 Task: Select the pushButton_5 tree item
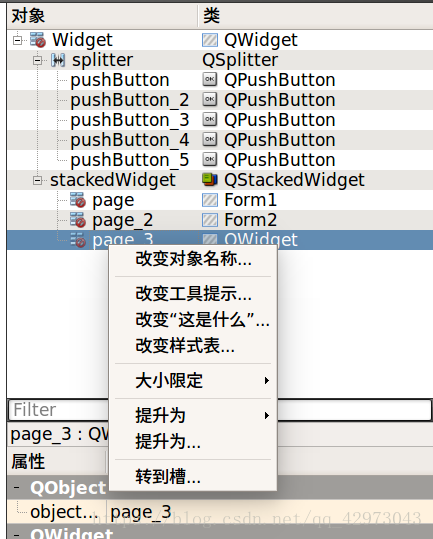coord(130,160)
